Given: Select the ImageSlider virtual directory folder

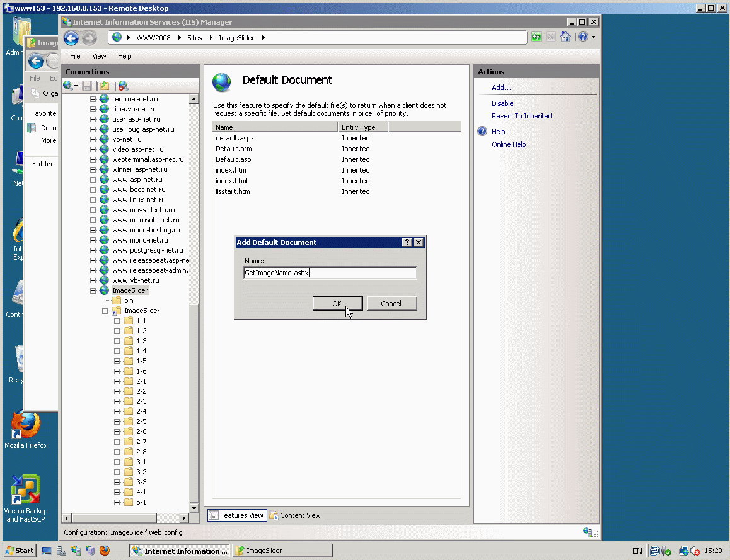Looking at the screenshot, I should point(142,311).
